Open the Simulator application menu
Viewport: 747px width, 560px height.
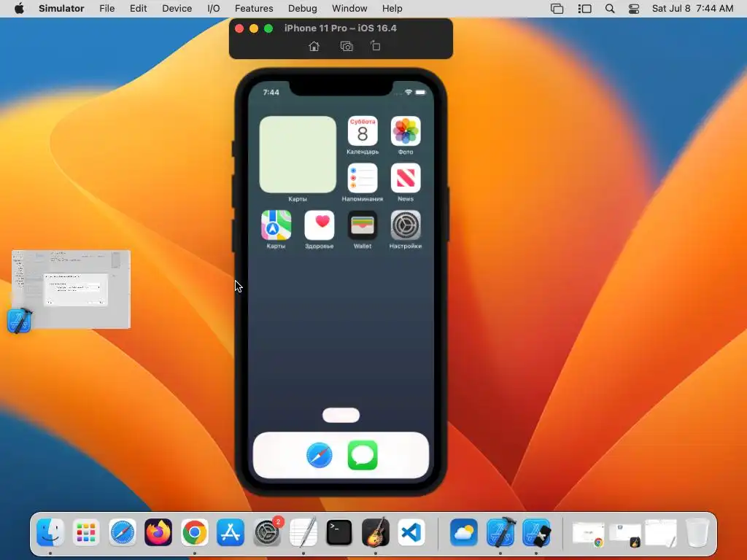point(61,9)
